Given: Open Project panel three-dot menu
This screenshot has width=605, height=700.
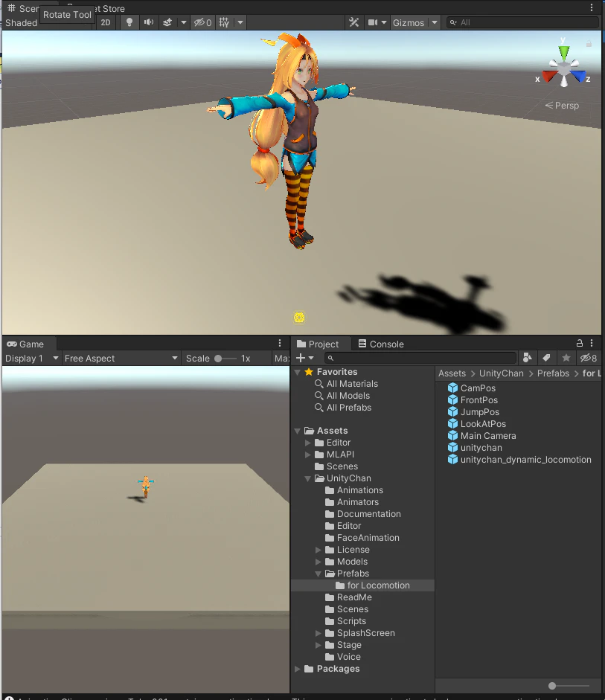Looking at the screenshot, I should coord(592,343).
